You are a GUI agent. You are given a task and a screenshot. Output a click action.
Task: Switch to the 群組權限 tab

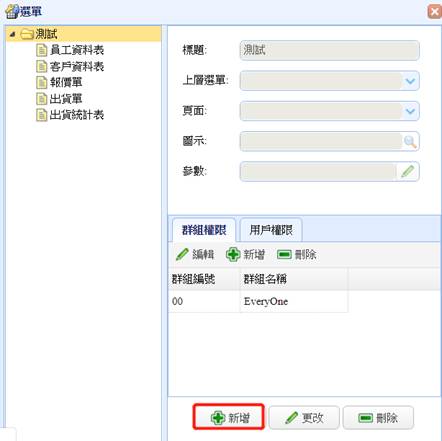click(x=204, y=230)
